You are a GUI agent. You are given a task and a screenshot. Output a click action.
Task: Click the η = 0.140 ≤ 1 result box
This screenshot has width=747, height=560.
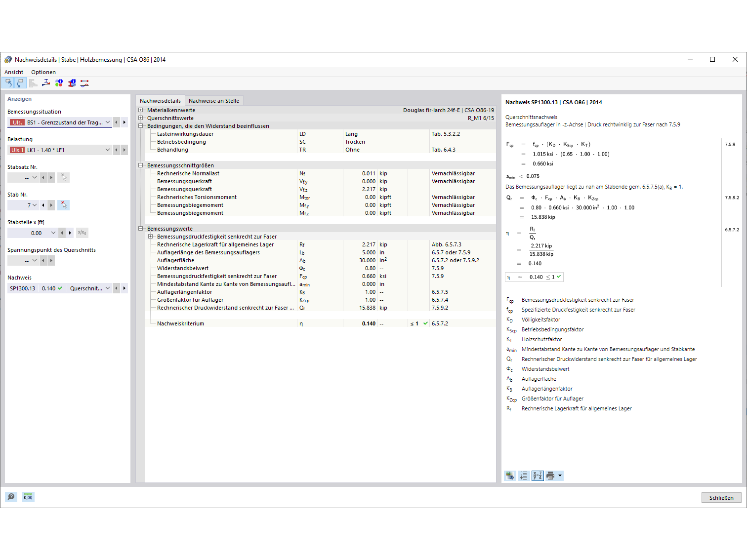pyautogui.click(x=534, y=277)
